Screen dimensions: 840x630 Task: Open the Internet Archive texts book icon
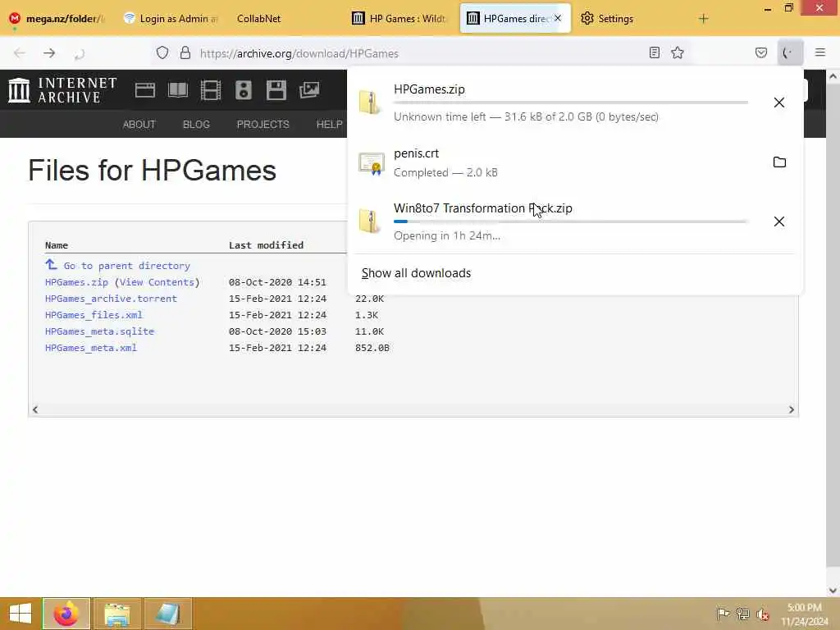(x=178, y=90)
